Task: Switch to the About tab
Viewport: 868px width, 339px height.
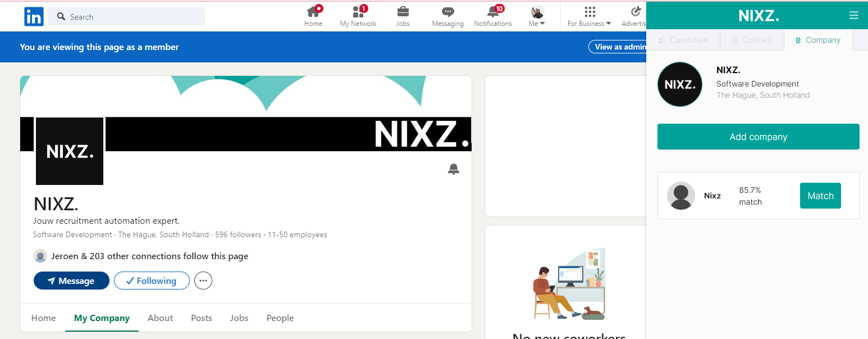Action: (x=160, y=318)
